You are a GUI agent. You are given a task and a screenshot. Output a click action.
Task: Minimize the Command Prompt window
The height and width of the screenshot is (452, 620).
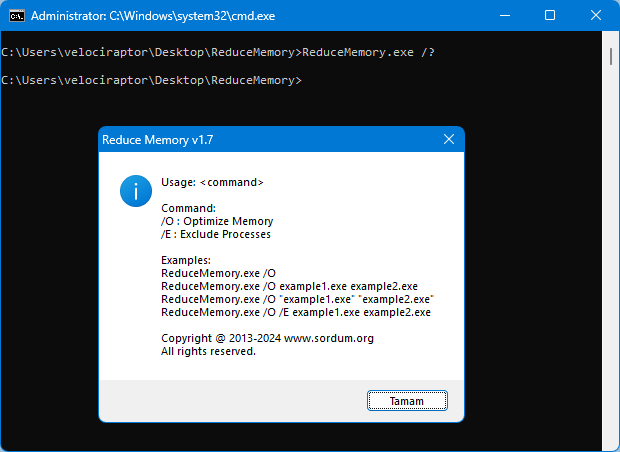[x=504, y=16]
